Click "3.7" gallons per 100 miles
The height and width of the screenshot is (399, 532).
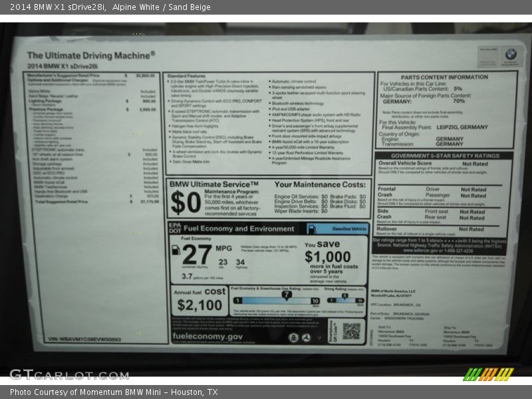[187, 276]
